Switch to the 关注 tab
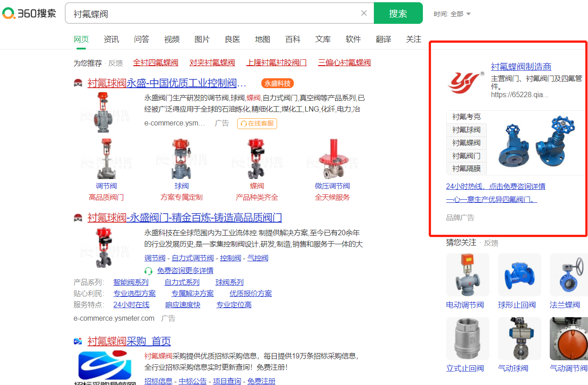This screenshot has height=385, width=588. (x=413, y=39)
